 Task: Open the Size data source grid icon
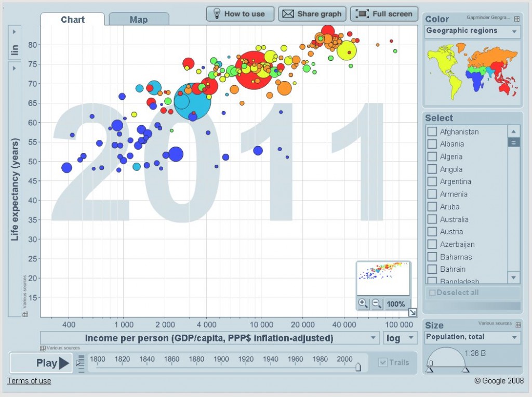[x=517, y=324]
